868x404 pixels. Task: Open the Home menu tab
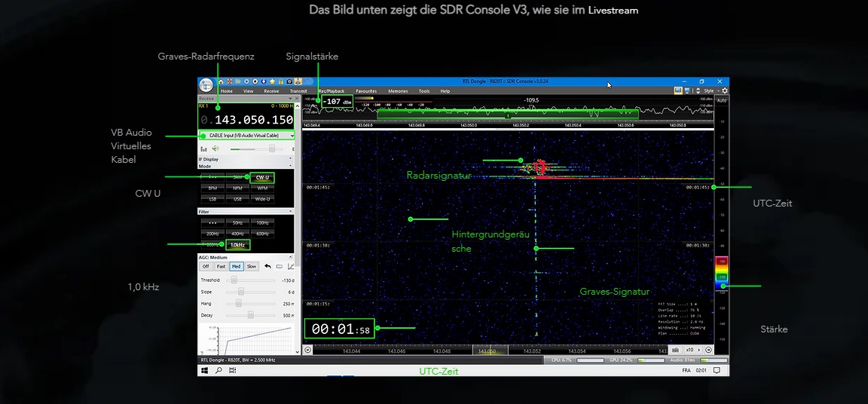[x=226, y=90]
